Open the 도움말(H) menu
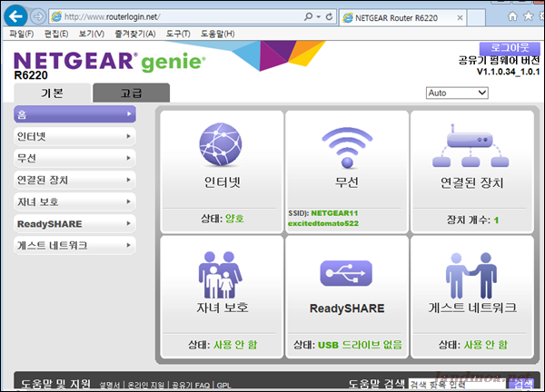The height and width of the screenshot is (392, 545). click(218, 34)
